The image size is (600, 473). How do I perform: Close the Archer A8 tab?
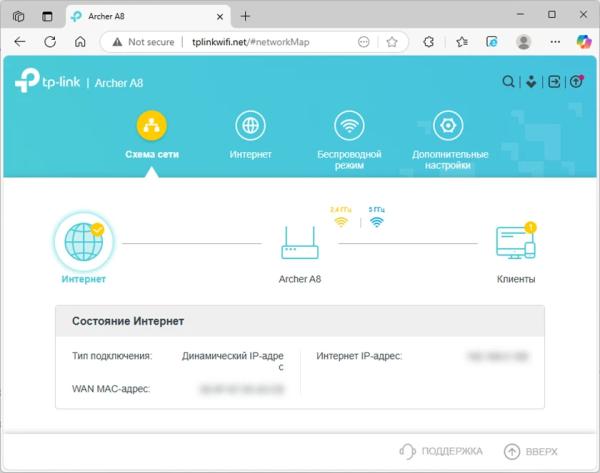[220, 16]
